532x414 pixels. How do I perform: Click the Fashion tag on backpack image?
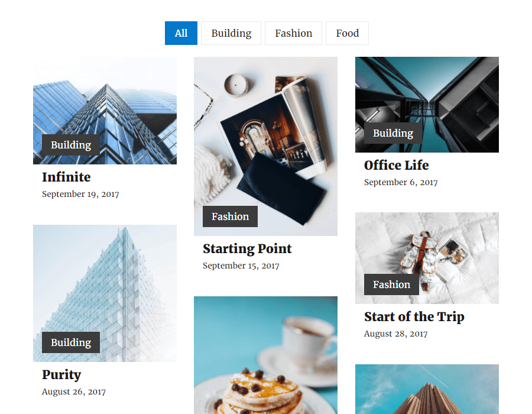click(x=391, y=284)
